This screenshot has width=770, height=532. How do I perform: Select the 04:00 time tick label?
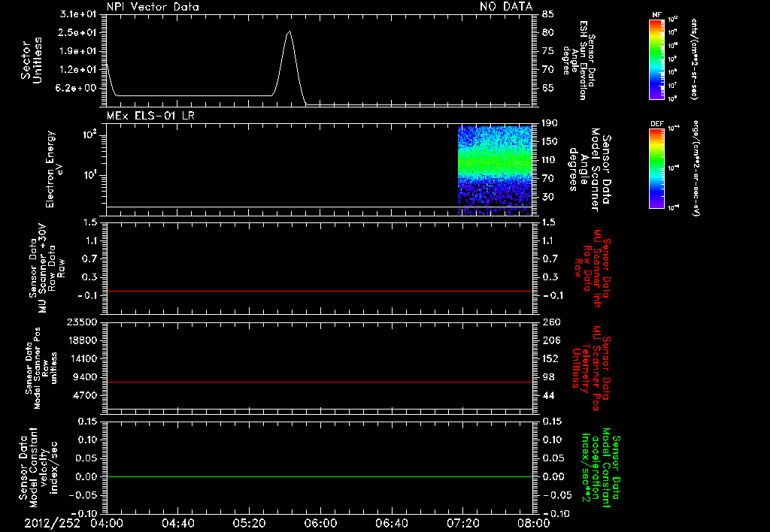click(x=107, y=523)
